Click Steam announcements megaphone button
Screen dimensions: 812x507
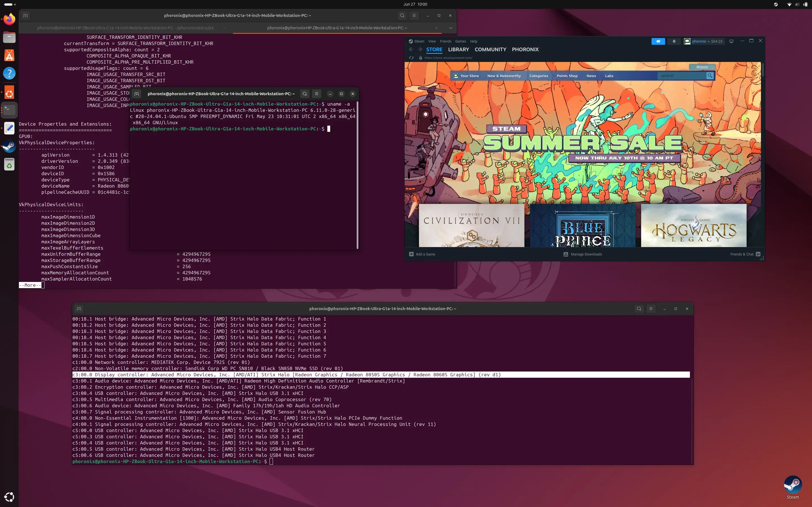click(658, 41)
